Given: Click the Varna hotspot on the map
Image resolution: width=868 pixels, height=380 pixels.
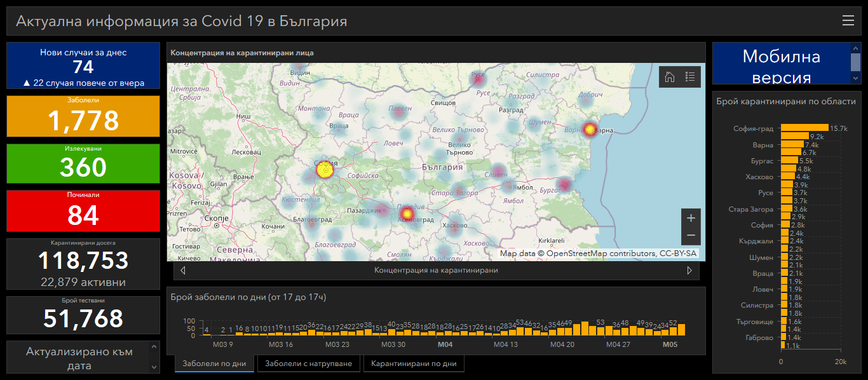Looking at the screenshot, I should point(590,129).
